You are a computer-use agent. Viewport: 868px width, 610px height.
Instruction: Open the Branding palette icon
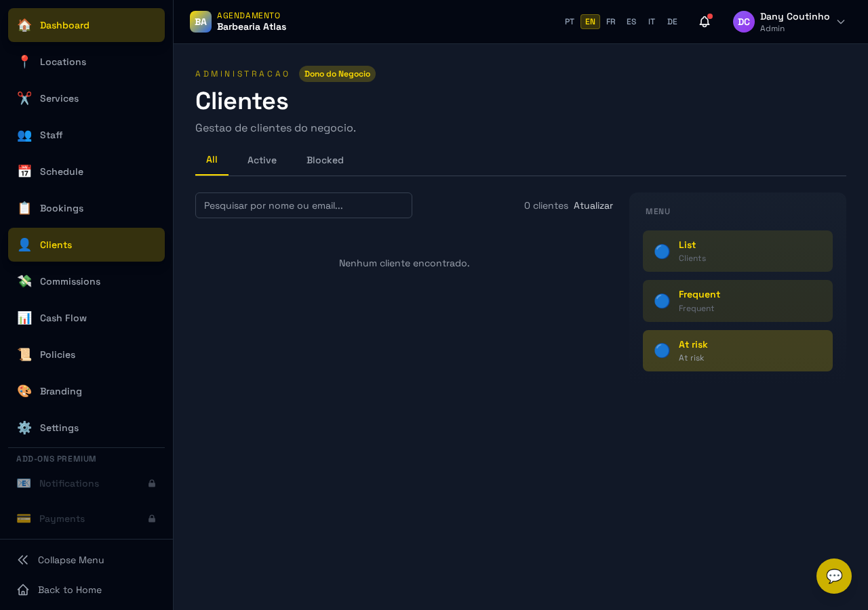click(24, 391)
